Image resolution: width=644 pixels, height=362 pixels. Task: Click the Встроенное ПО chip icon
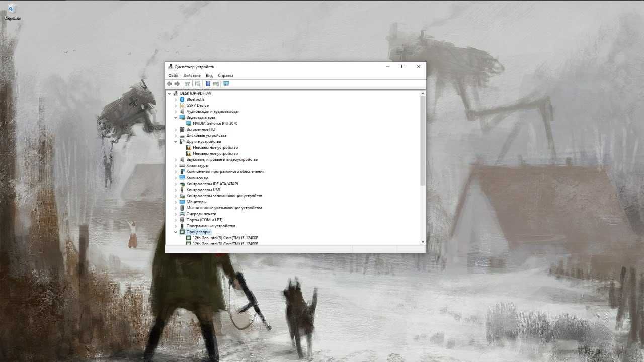point(182,129)
